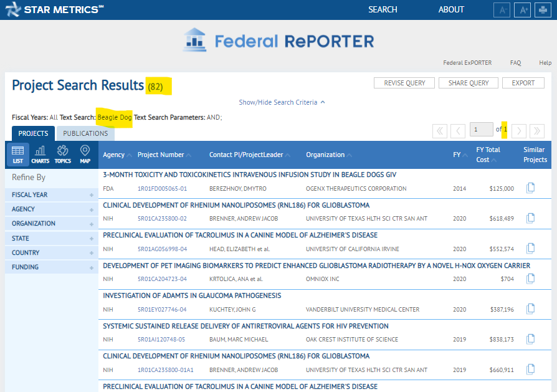The width and height of the screenshot is (557, 392).
Task: Click the OMNIOX INC organization cell
Action: (x=323, y=279)
